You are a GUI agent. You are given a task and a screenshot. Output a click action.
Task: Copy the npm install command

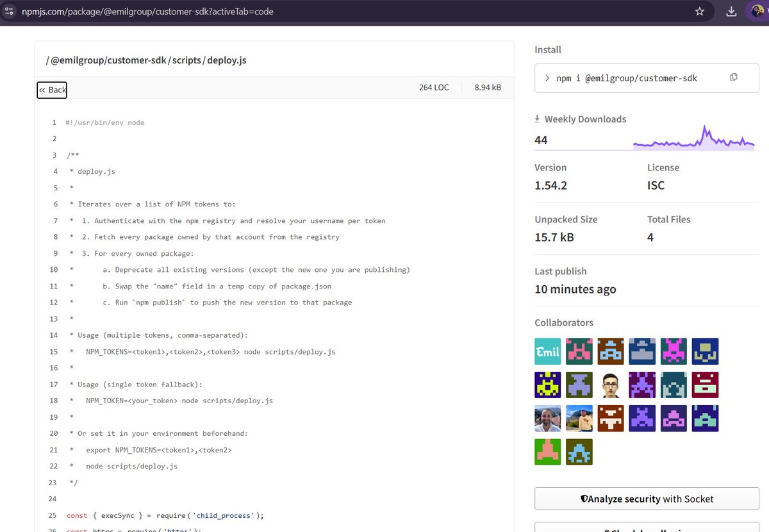point(734,77)
